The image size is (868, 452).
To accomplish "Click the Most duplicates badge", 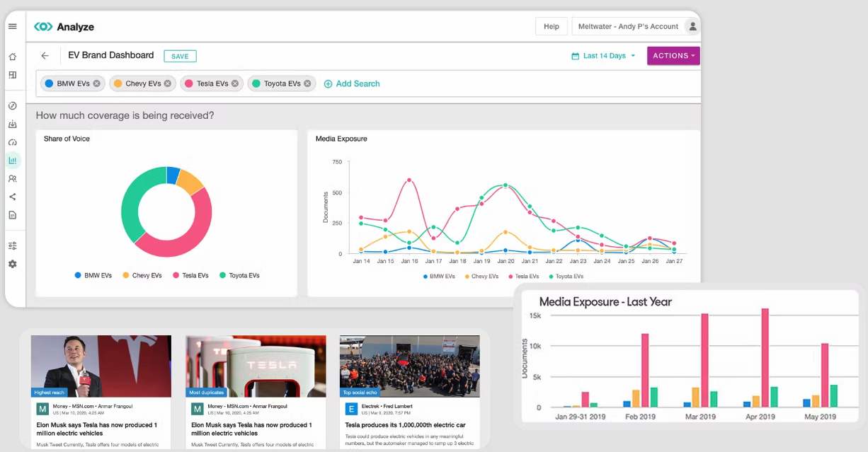I will coord(207,392).
